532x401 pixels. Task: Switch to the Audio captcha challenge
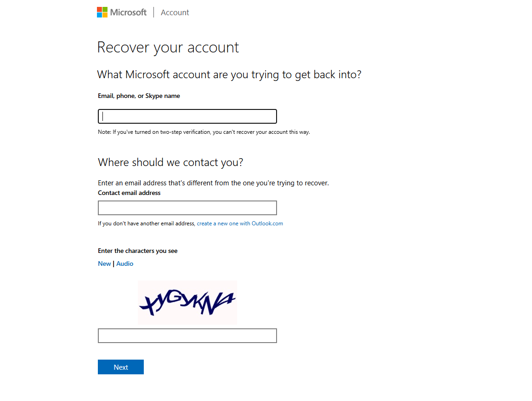point(125,264)
